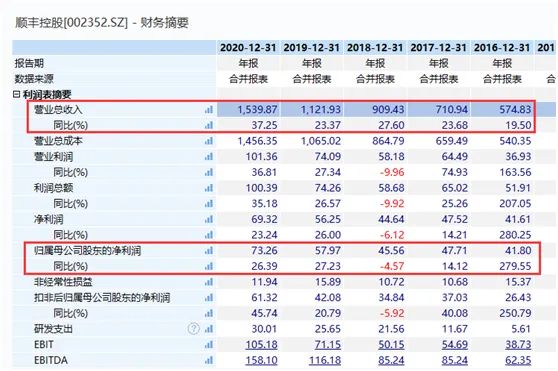Select parent net profit cell 73.26
The width and height of the screenshot is (558, 371).
264,250
